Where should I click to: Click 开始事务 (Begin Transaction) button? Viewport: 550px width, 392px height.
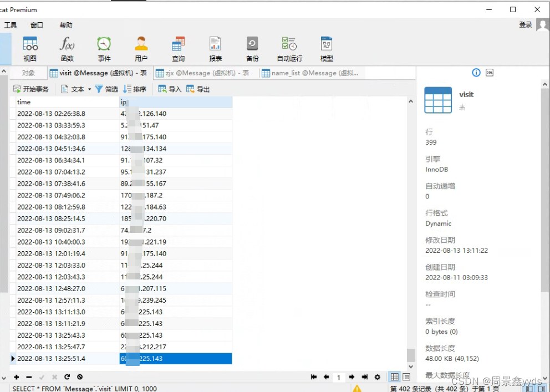(30, 89)
